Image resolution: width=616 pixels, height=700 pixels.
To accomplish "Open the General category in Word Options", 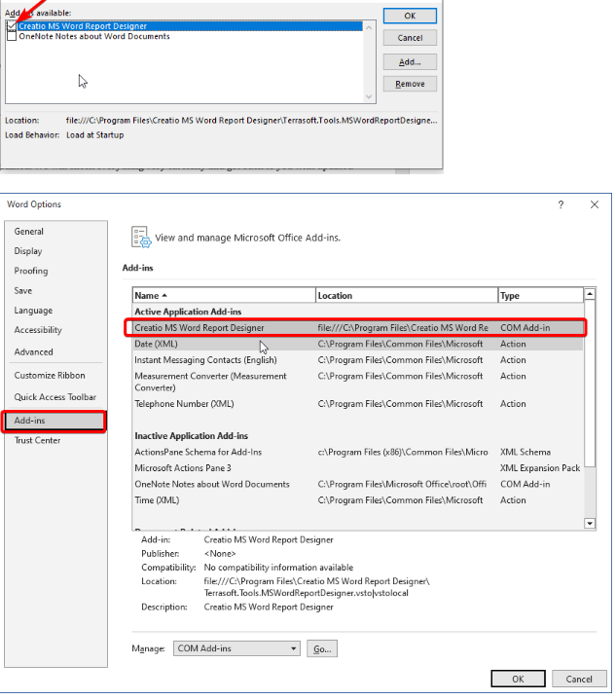I will click(29, 232).
